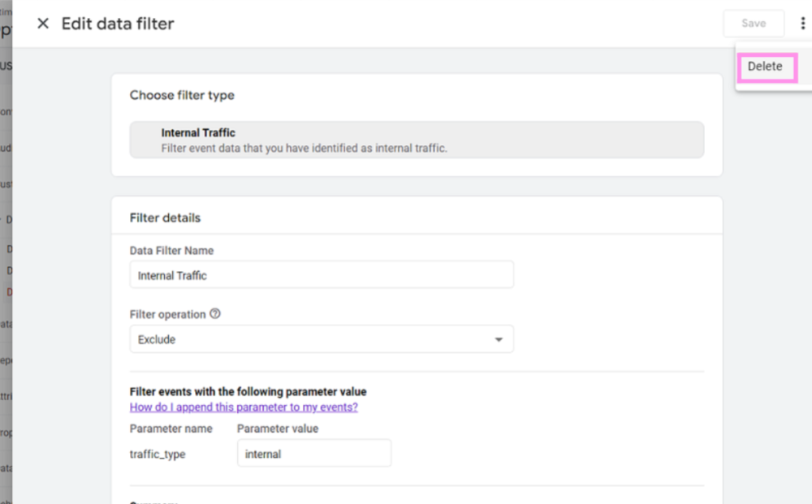Click the 'Edit data filter' panel title
812x504 pixels.
pyautogui.click(x=118, y=24)
